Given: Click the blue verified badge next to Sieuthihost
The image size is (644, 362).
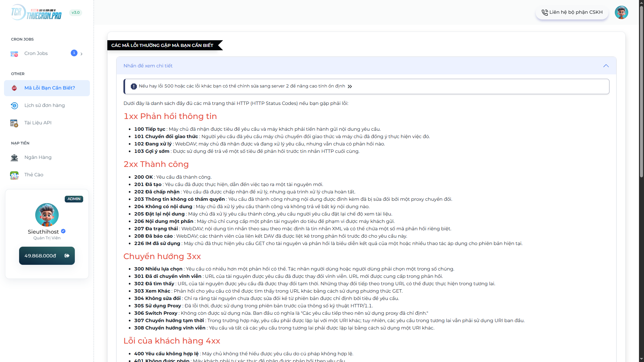Looking at the screenshot, I should click(x=63, y=231).
